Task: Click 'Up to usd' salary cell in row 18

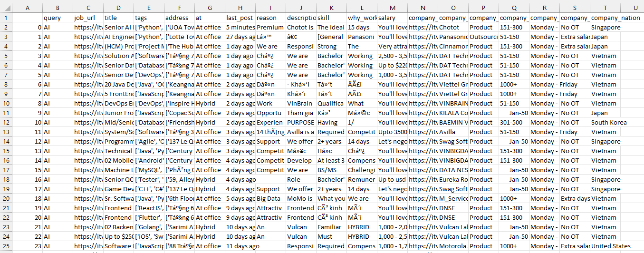Action: (x=392, y=179)
